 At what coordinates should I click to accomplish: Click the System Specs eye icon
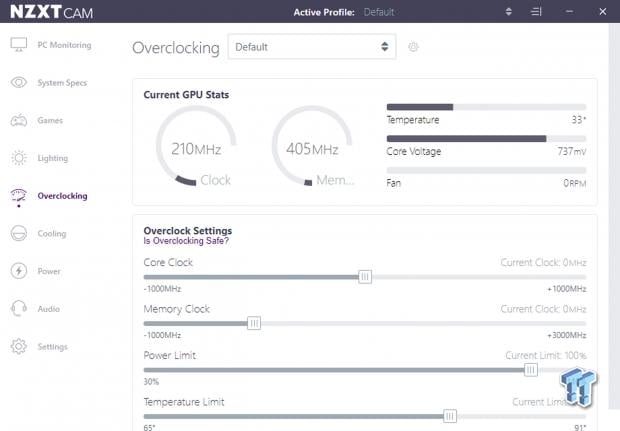(x=19, y=82)
